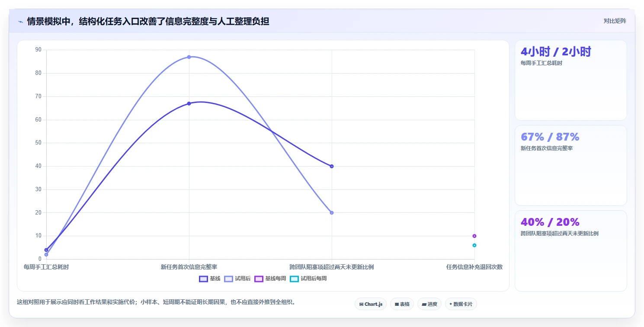Click the y-axis value 0

pyautogui.click(x=40, y=259)
